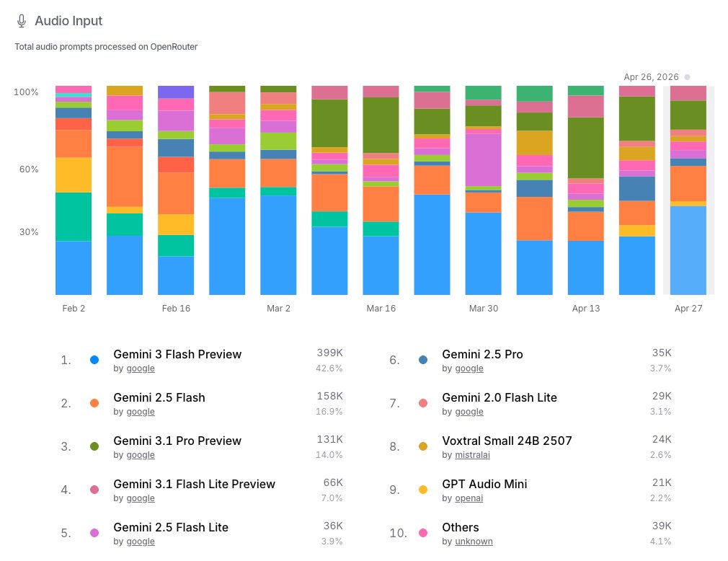Click the salmon dot for Gemini 2.0 Flash Lite

(x=423, y=403)
